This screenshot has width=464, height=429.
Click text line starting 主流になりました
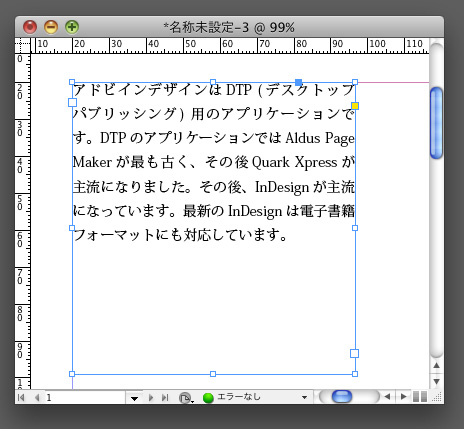point(214,187)
